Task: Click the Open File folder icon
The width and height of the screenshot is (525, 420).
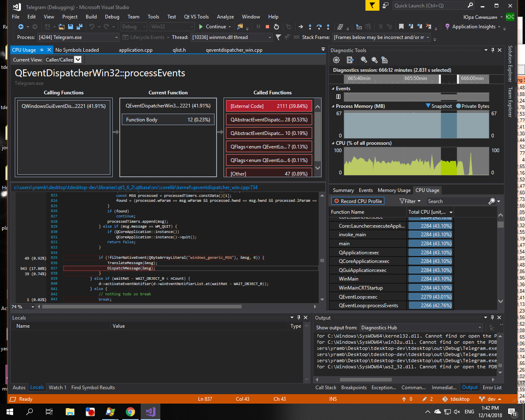Action: tap(62, 27)
